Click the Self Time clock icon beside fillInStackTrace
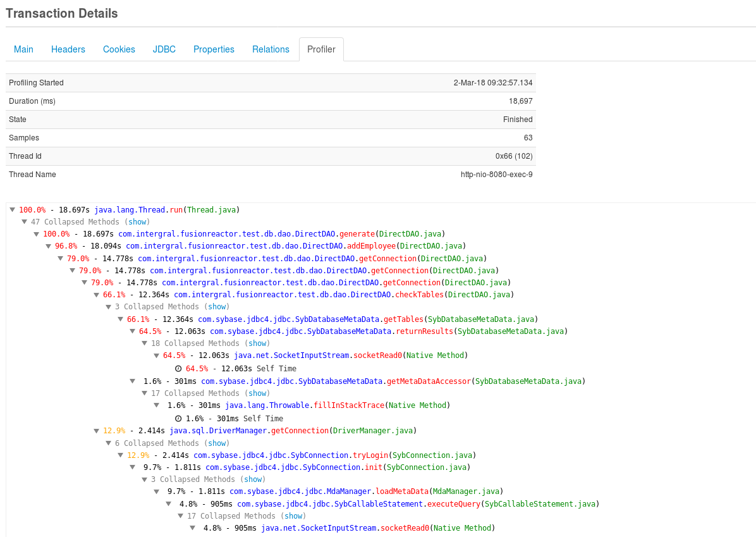756x537 pixels. tap(177, 418)
